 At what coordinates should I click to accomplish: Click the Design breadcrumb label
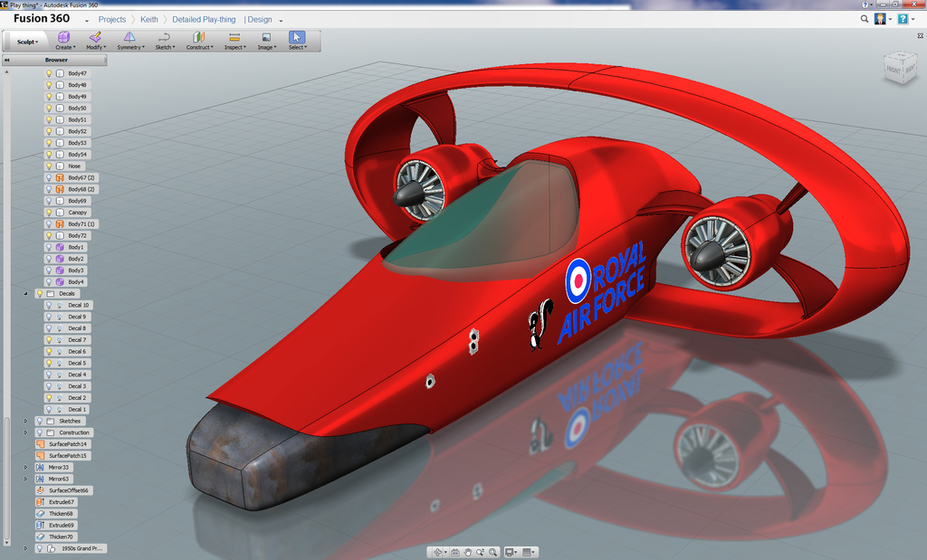click(x=260, y=20)
